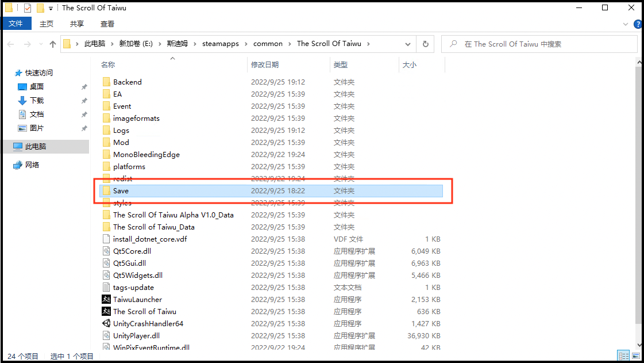Navigate to common in address path
644x363 pixels.
268,44
